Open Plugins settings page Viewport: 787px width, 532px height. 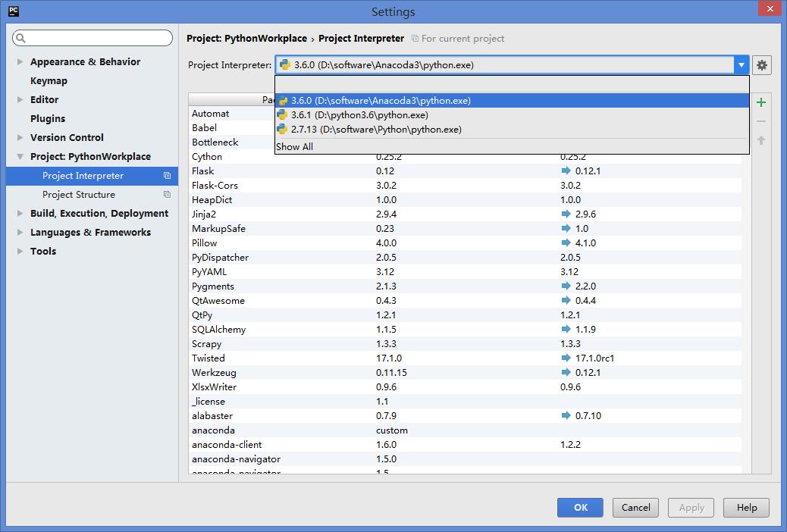point(48,119)
